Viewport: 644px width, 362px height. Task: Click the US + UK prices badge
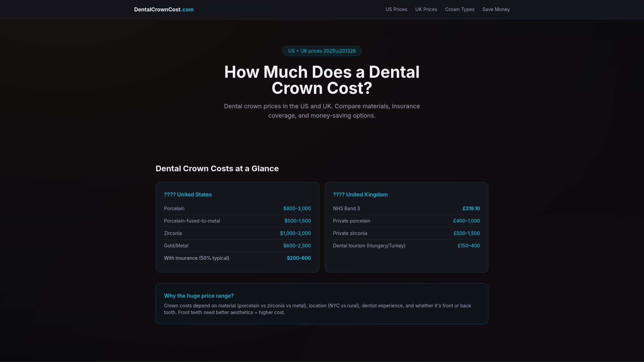[x=322, y=51]
